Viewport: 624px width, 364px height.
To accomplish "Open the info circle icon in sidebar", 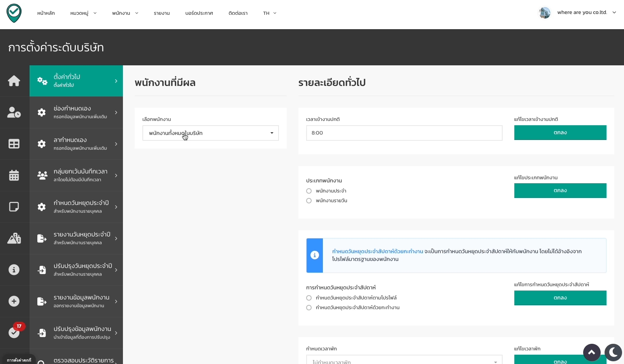I will (14, 270).
